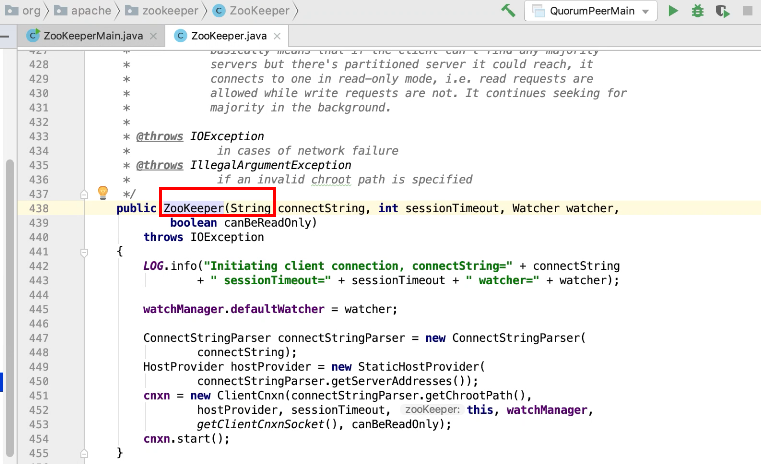The width and height of the screenshot is (761, 464).
Task: Click the first @throws tag on line 433
Action: [160, 136]
